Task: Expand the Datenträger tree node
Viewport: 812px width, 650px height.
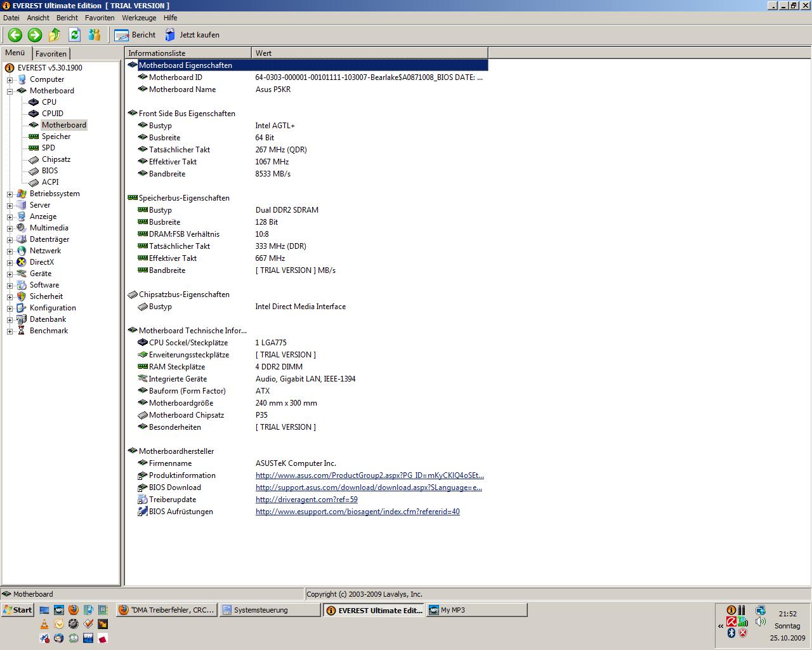Action: 10,240
